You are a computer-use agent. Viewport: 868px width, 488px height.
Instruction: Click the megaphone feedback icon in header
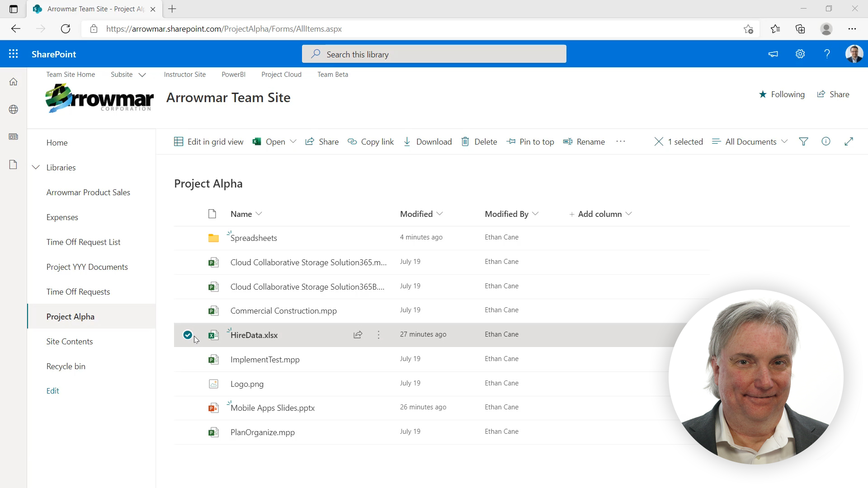click(773, 54)
